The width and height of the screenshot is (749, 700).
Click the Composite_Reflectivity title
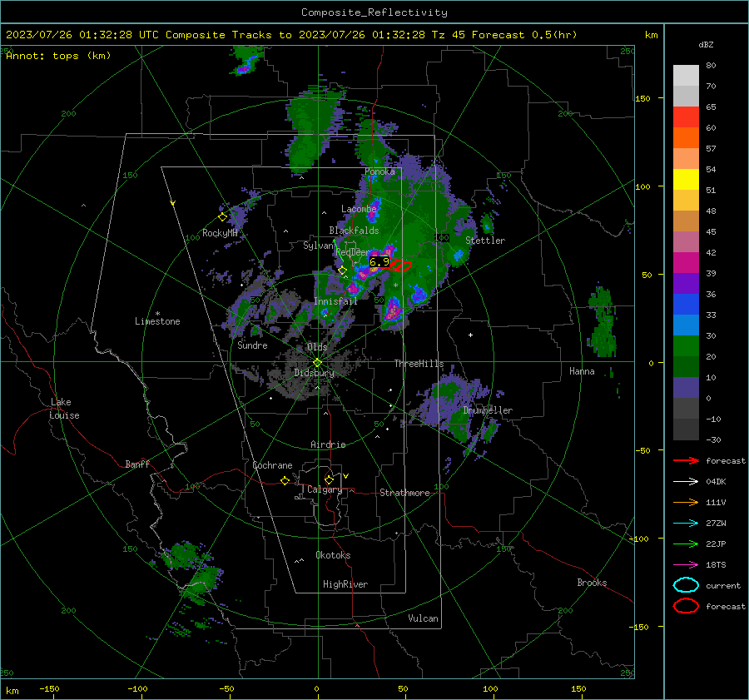[374, 12]
